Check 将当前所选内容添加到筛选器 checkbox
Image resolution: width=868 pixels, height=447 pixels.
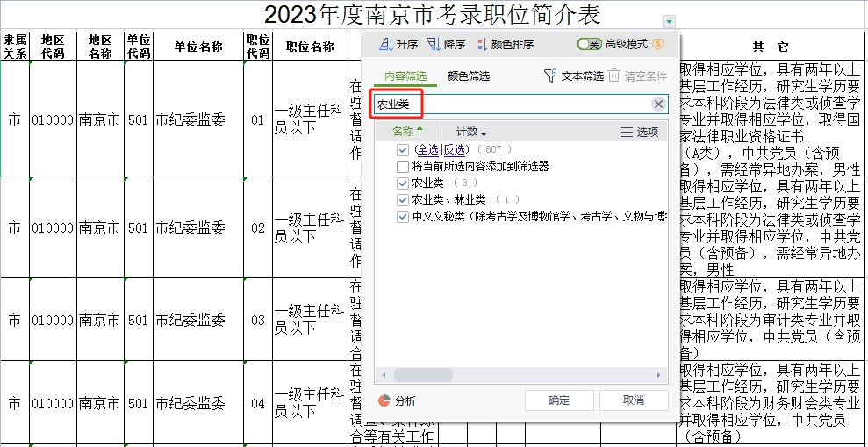[x=402, y=166]
